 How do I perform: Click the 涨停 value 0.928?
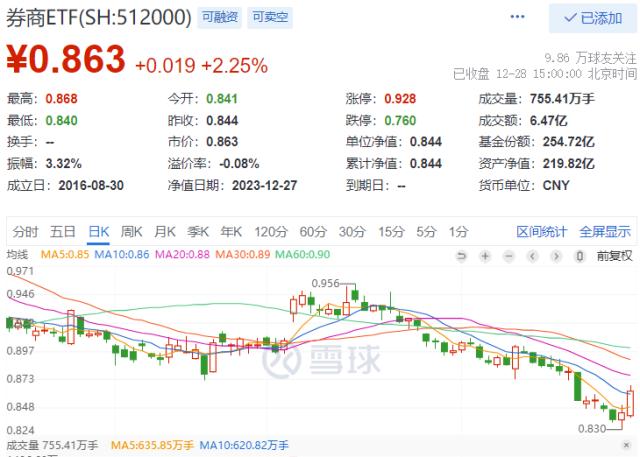tap(400, 99)
